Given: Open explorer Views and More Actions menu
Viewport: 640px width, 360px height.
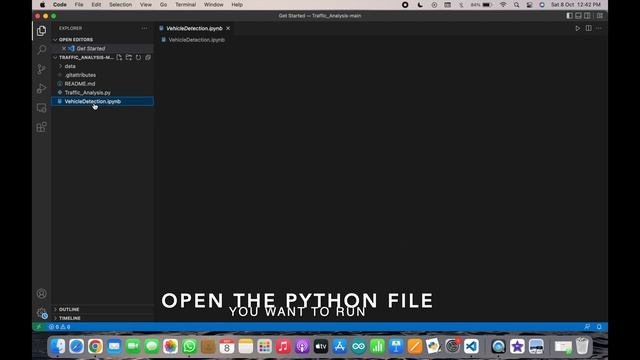Looking at the screenshot, I should tap(144, 28).
